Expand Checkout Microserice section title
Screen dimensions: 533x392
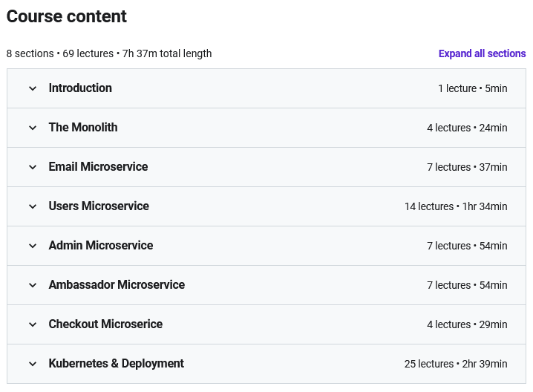[105, 324]
